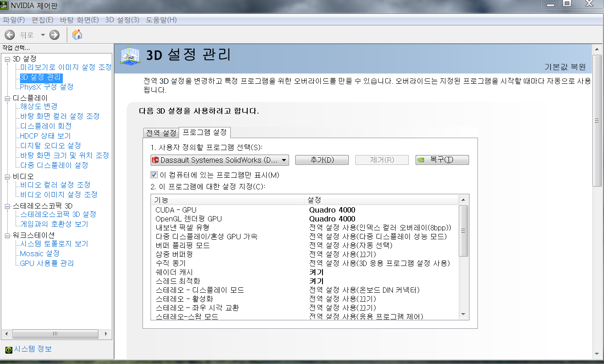604x364 pixels.
Task: Select the 버퍼 플리핑 모드 row
Action: coord(305,245)
